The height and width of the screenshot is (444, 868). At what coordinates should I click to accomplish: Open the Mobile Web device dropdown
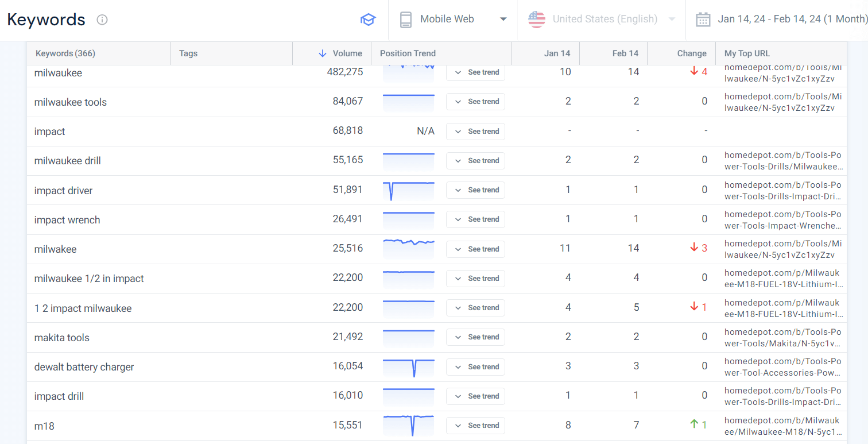(x=454, y=20)
